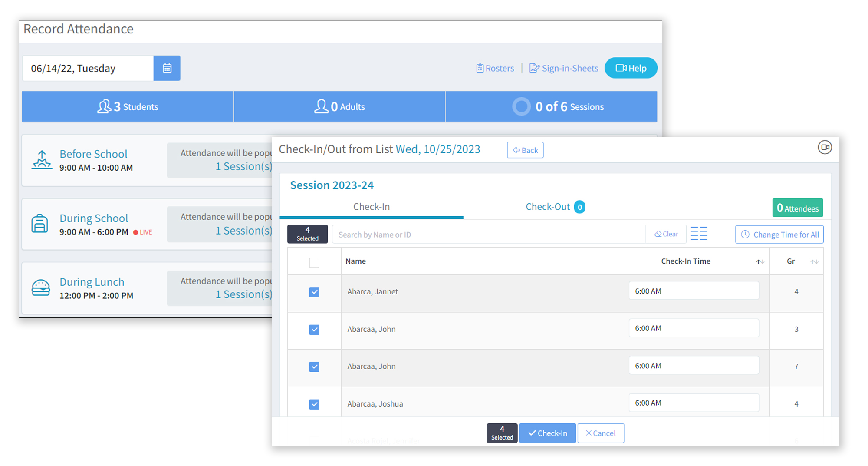Click the During Lunch burger icon
This screenshot has width=868, height=466.
(x=41, y=288)
